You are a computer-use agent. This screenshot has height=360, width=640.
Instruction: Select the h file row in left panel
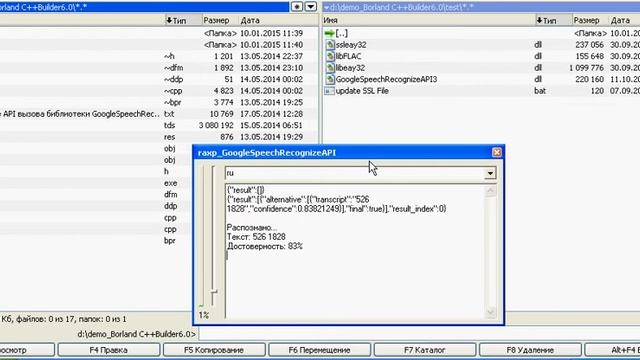(x=96, y=171)
